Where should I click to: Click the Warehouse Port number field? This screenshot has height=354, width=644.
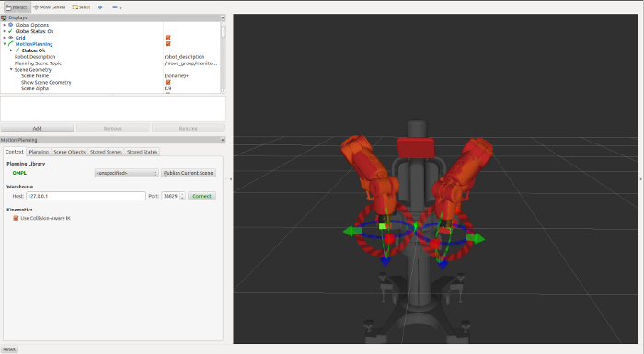coord(170,196)
